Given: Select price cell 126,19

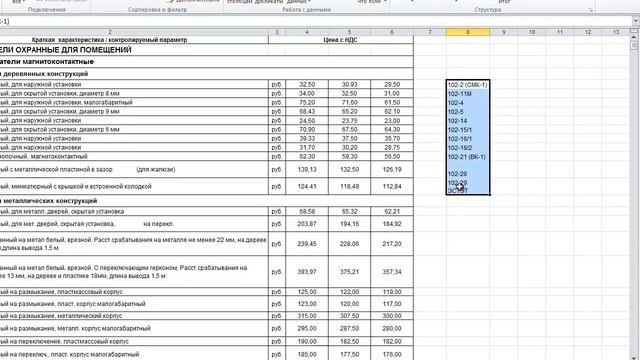Looking at the screenshot, I should (392, 169).
